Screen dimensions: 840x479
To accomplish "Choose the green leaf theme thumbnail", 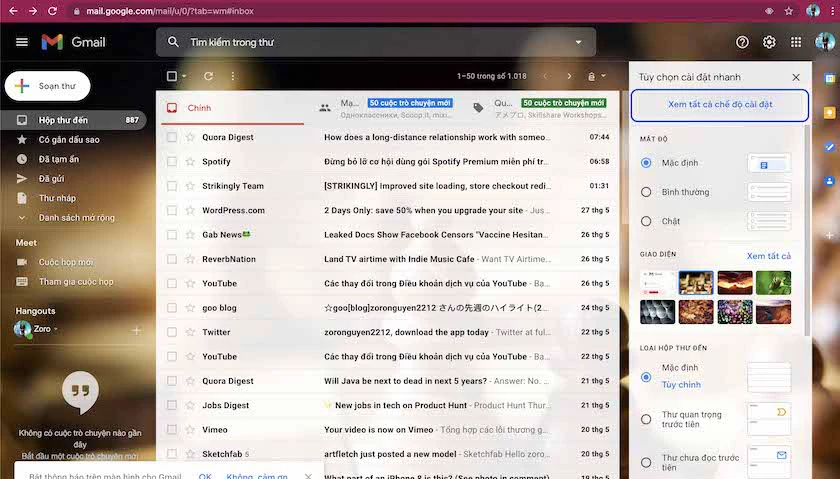I will [x=773, y=282].
